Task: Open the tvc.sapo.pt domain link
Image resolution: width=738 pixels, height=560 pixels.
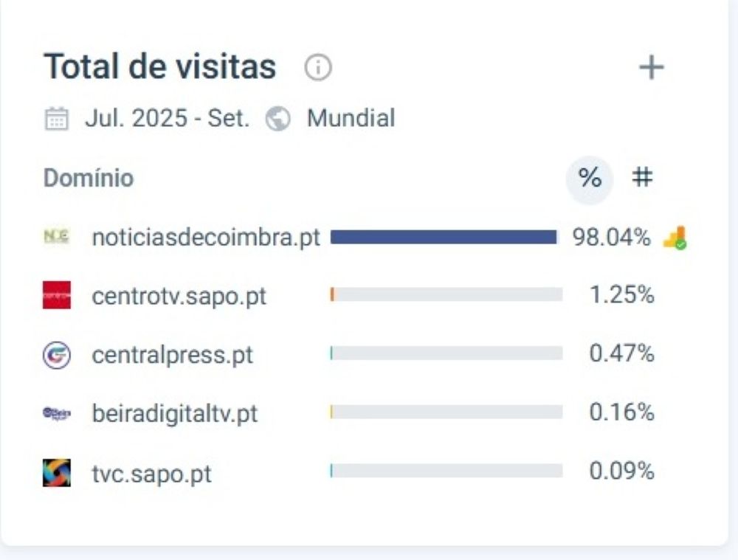Action: point(151,473)
